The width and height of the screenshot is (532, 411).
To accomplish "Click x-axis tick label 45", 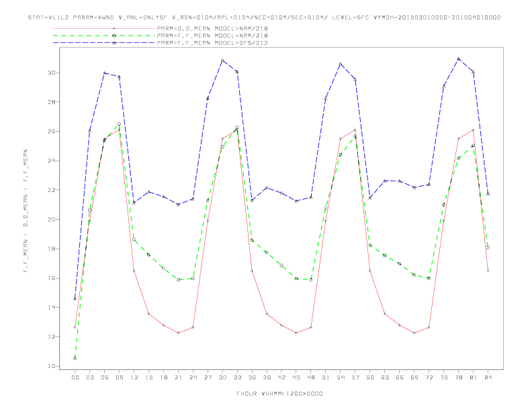I will point(296,377).
